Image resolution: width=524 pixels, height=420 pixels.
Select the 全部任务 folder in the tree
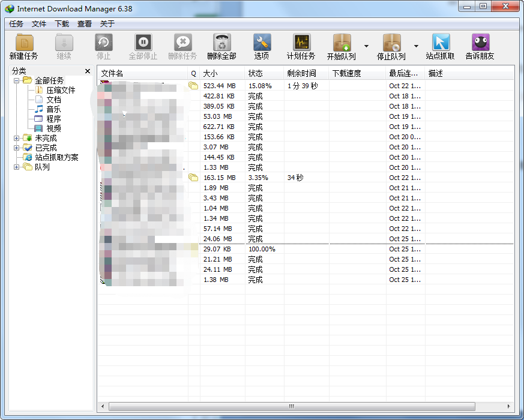coord(49,80)
